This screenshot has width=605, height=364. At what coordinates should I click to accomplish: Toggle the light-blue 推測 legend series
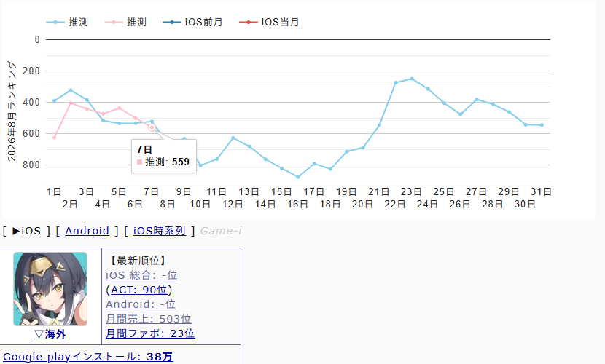point(67,23)
